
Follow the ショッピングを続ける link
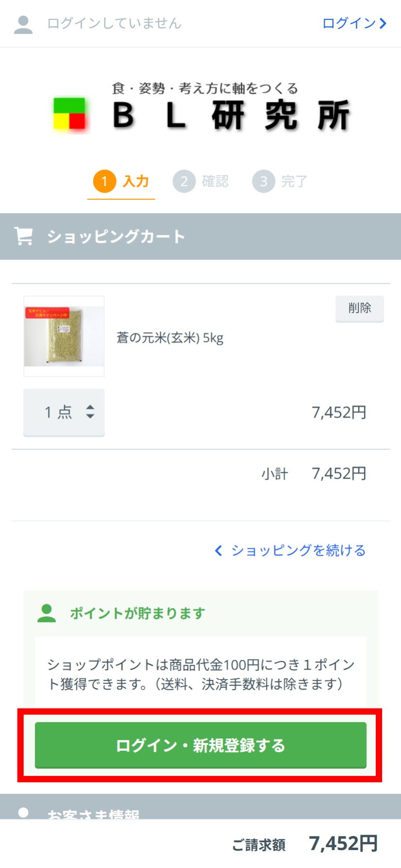click(298, 550)
